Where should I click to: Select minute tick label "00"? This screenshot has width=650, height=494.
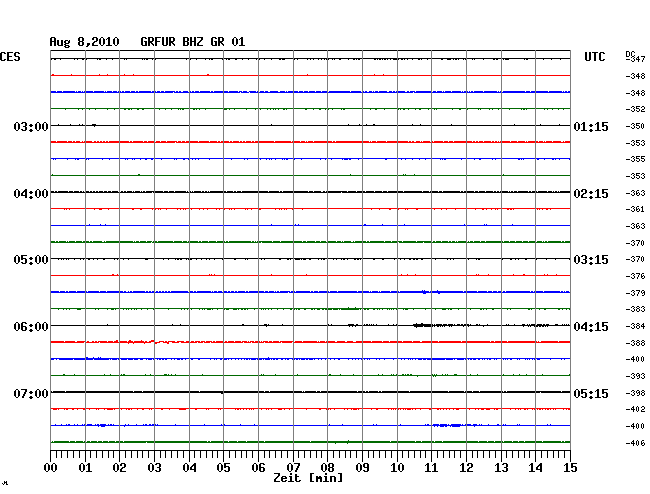51,468
